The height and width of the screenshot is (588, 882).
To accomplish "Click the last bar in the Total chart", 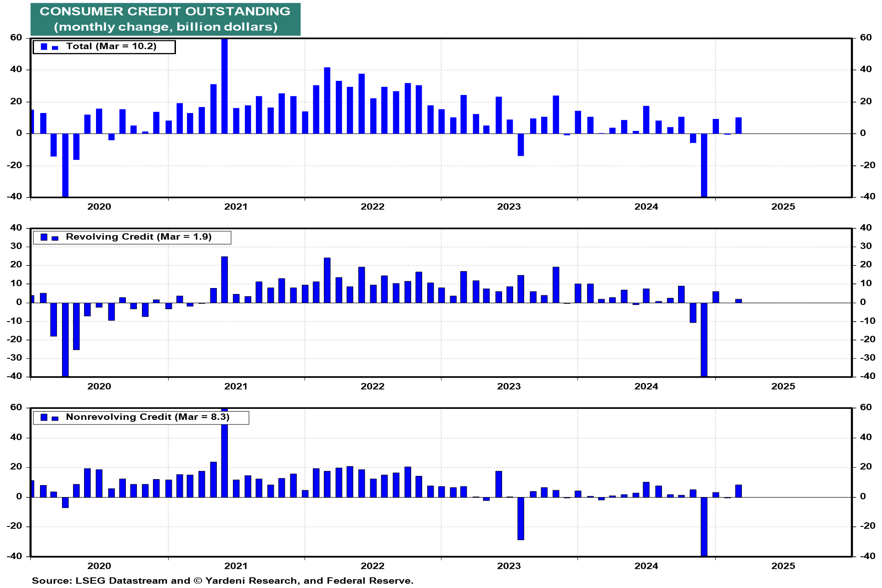I will [738, 125].
